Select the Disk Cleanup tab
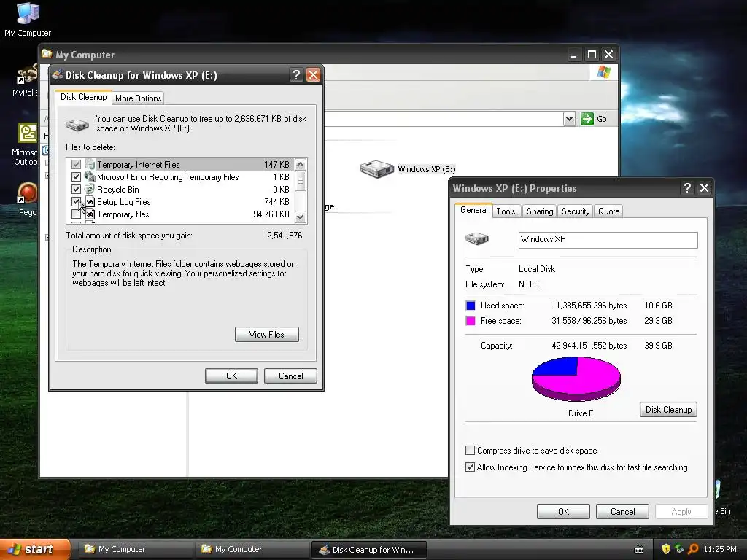 (83, 97)
